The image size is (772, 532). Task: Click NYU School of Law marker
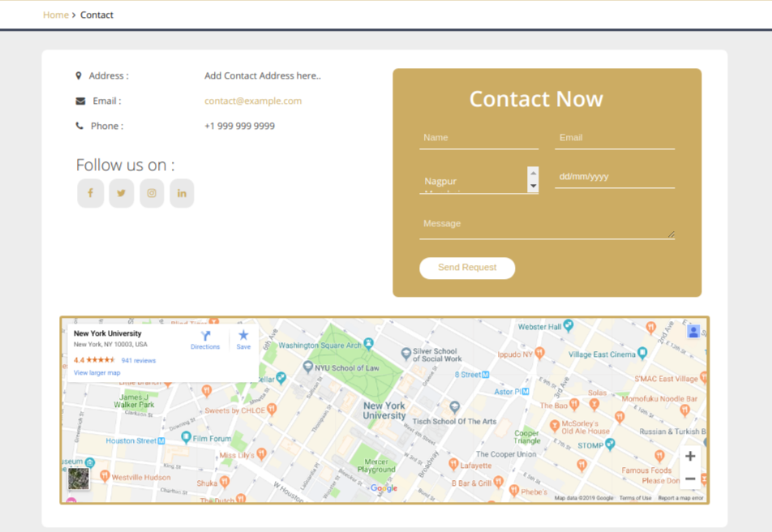pos(307,367)
